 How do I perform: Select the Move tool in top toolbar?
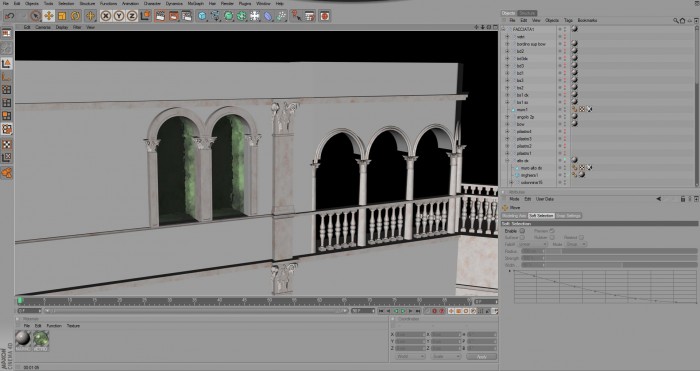(x=49, y=16)
